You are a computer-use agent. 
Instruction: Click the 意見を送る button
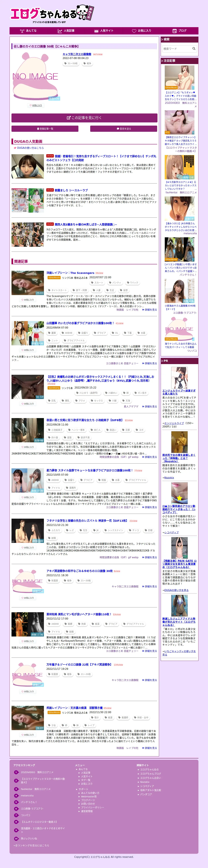(x=124, y=129)
